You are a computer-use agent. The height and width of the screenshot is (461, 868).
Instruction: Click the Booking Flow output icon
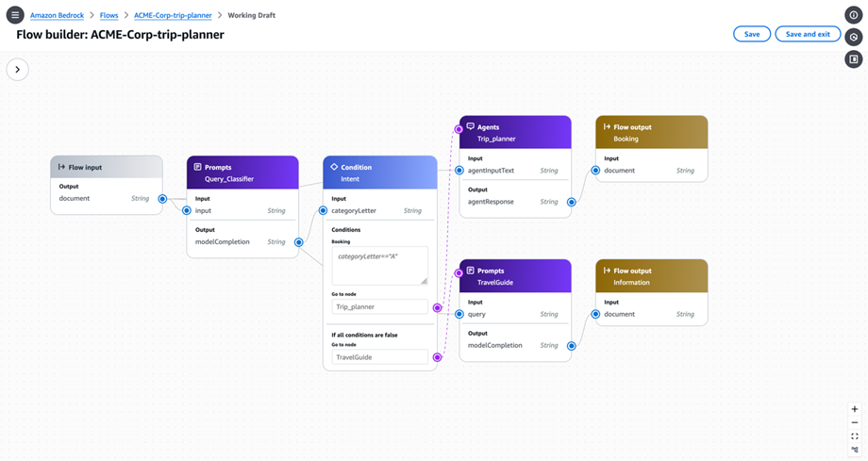(607, 126)
